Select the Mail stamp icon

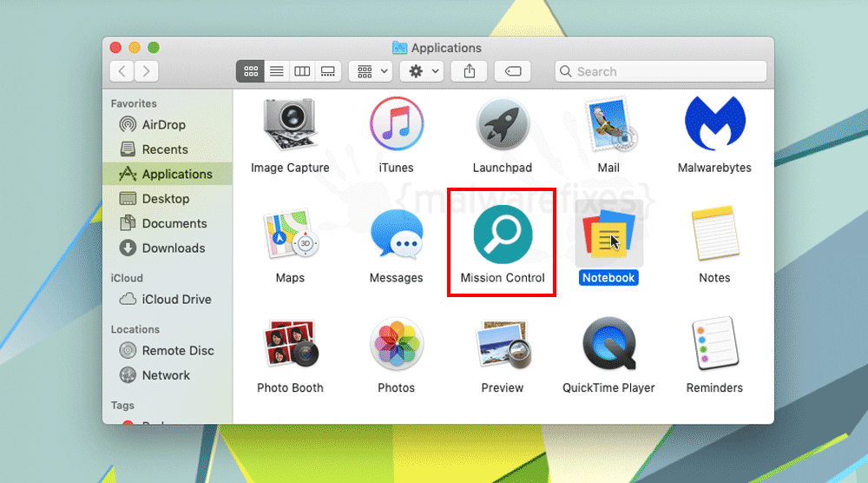609,124
